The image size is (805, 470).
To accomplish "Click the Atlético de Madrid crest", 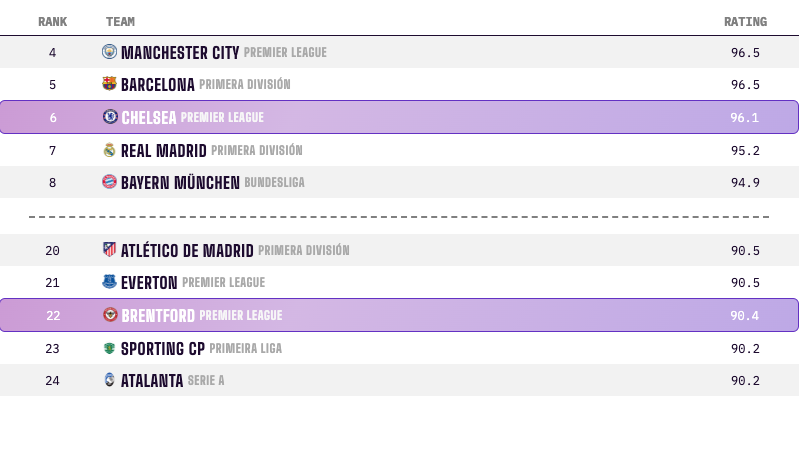I will (x=109, y=250).
